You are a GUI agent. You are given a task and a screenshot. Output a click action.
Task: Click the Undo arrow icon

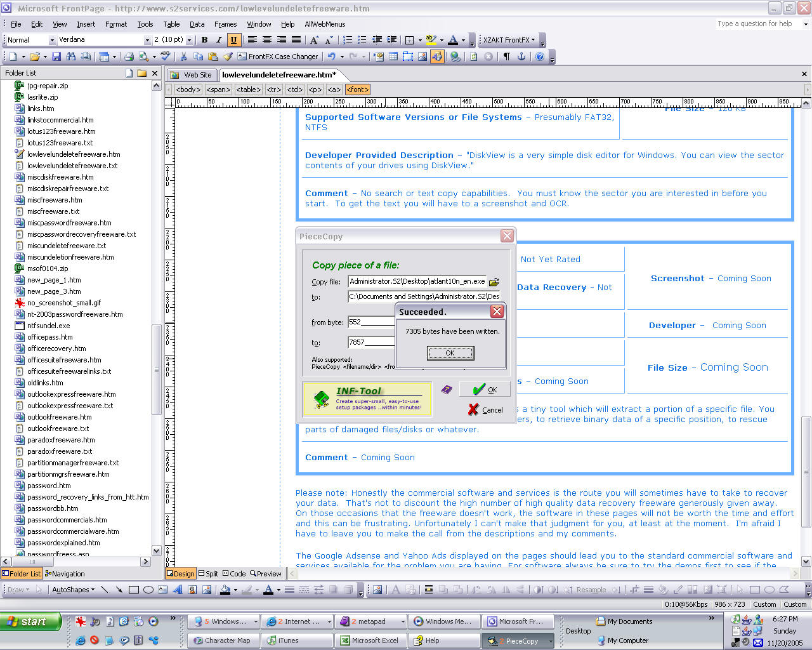[x=331, y=56]
